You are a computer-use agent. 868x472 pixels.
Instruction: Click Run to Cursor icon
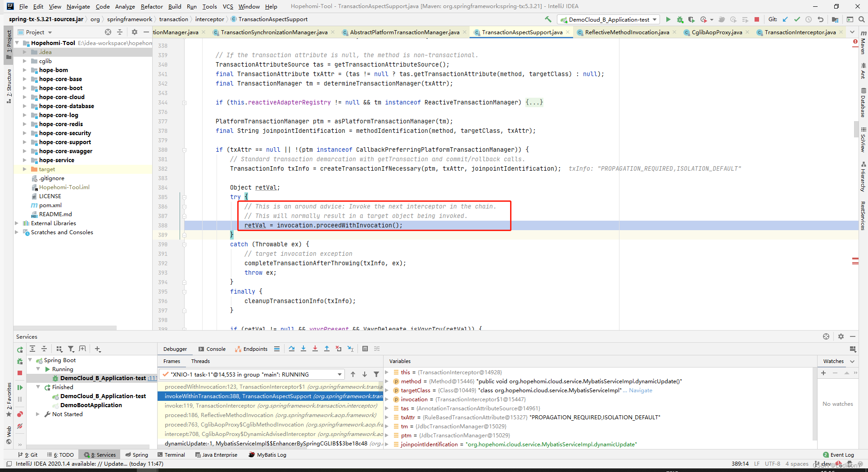pos(350,349)
